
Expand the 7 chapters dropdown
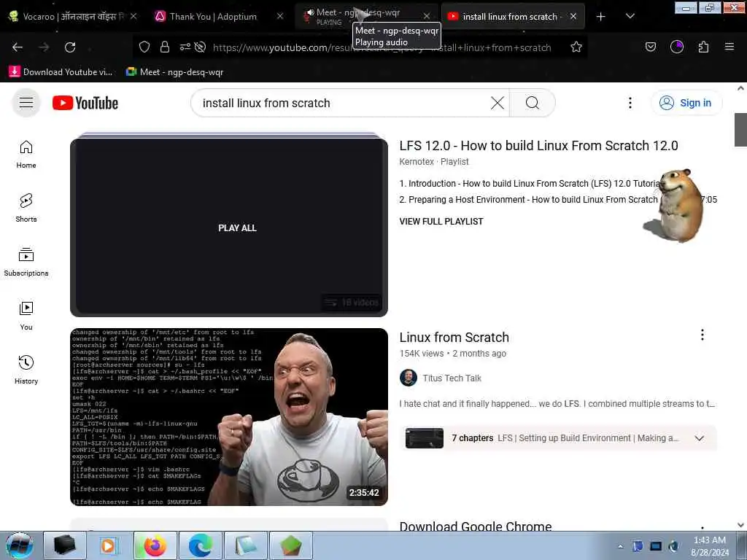click(699, 438)
